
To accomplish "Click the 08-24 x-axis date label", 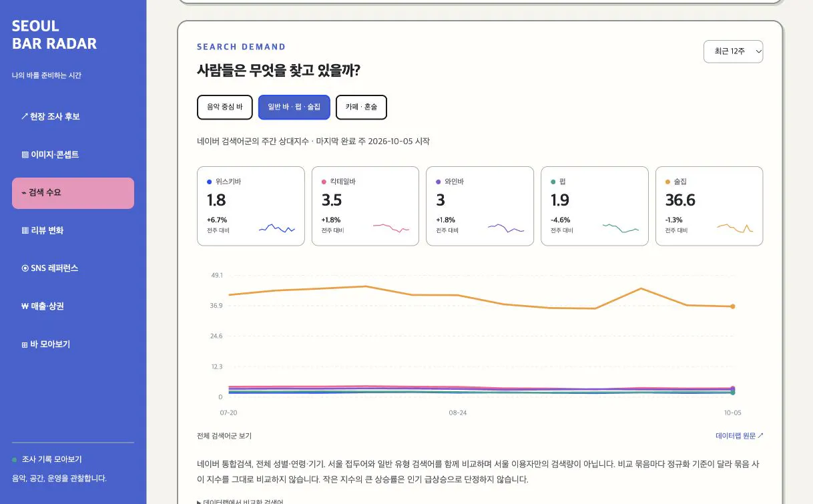I will pyautogui.click(x=458, y=413).
